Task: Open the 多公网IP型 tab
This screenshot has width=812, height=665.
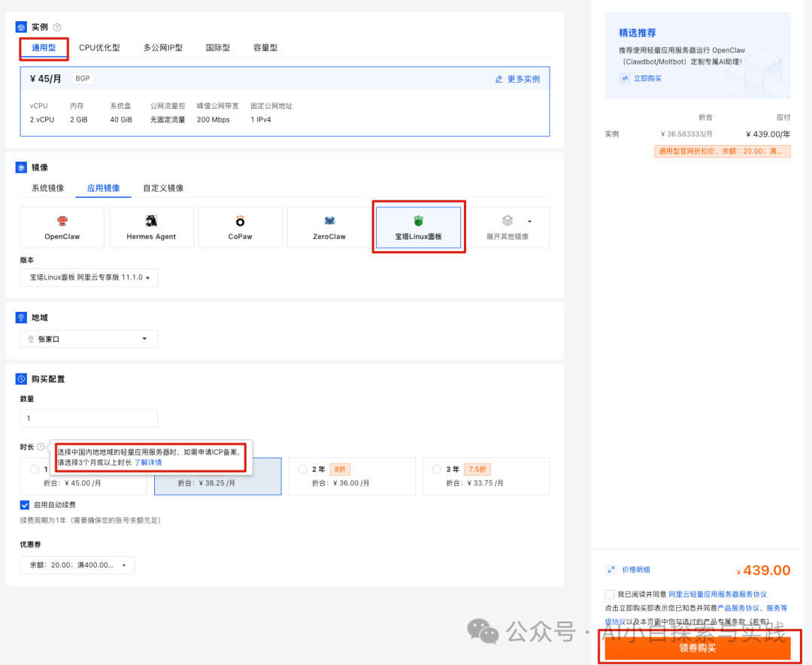Action: (163, 47)
